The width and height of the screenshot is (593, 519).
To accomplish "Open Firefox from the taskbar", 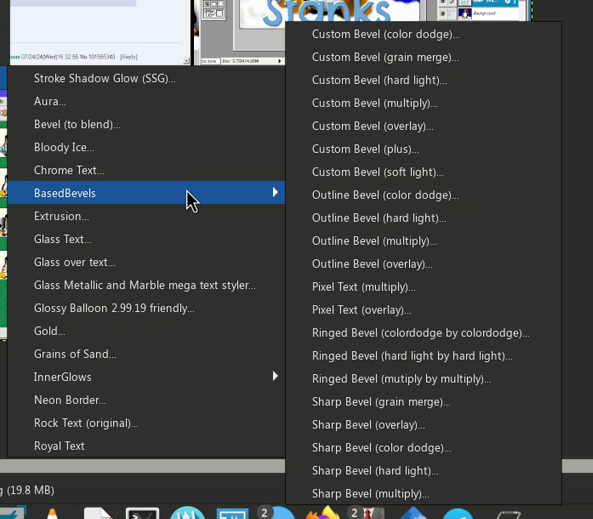I will (x=323, y=513).
